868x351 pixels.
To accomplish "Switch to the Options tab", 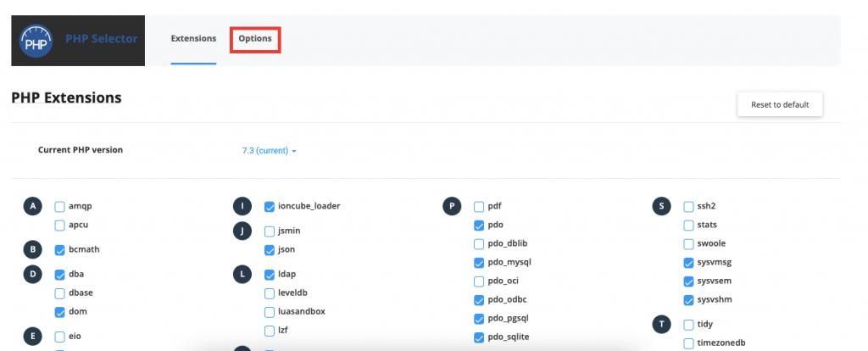I will (x=255, y=39).
